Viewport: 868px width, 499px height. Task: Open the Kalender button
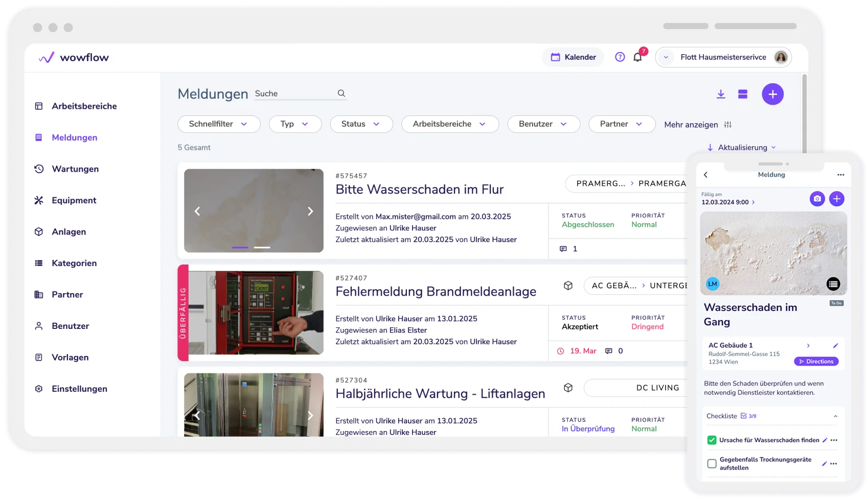point(573,57)
